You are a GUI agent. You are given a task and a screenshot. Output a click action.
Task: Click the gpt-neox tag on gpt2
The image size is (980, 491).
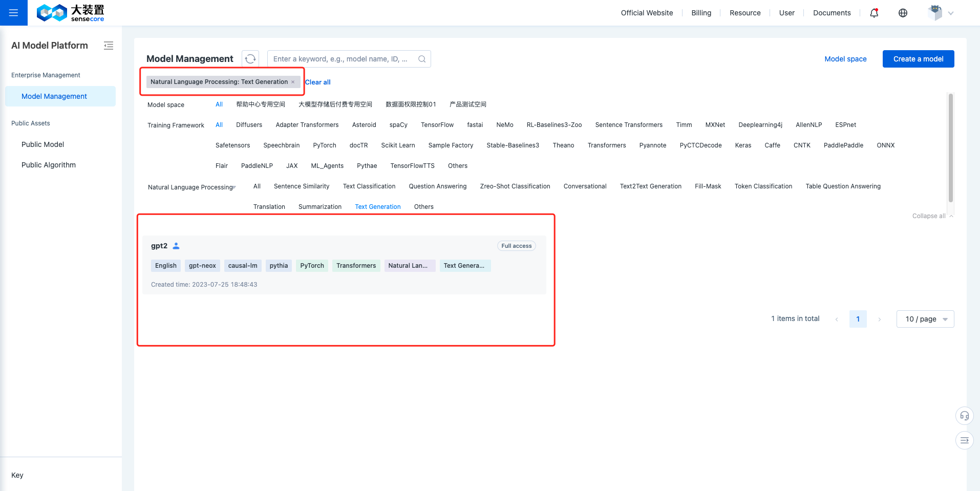202,266
